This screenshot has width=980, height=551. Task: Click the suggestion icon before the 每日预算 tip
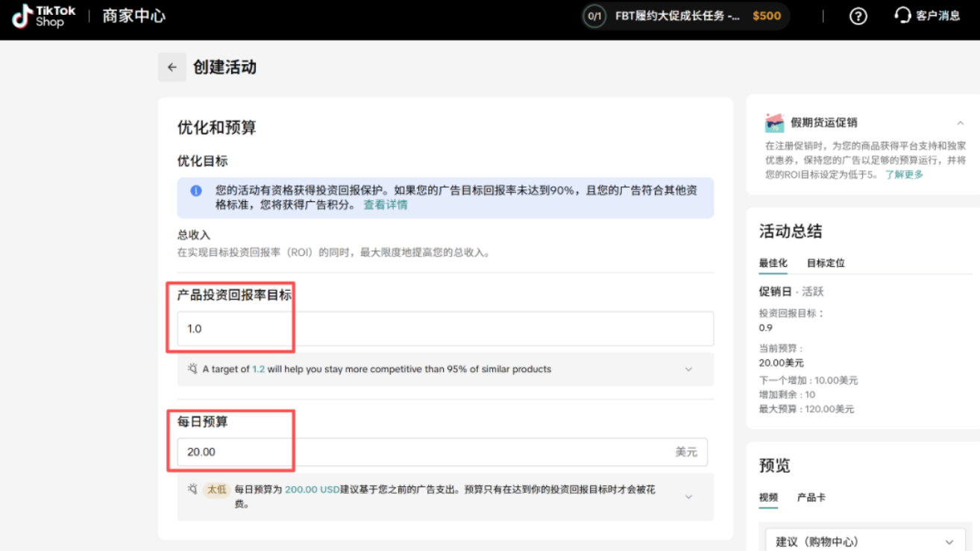(x=192, y=489)
